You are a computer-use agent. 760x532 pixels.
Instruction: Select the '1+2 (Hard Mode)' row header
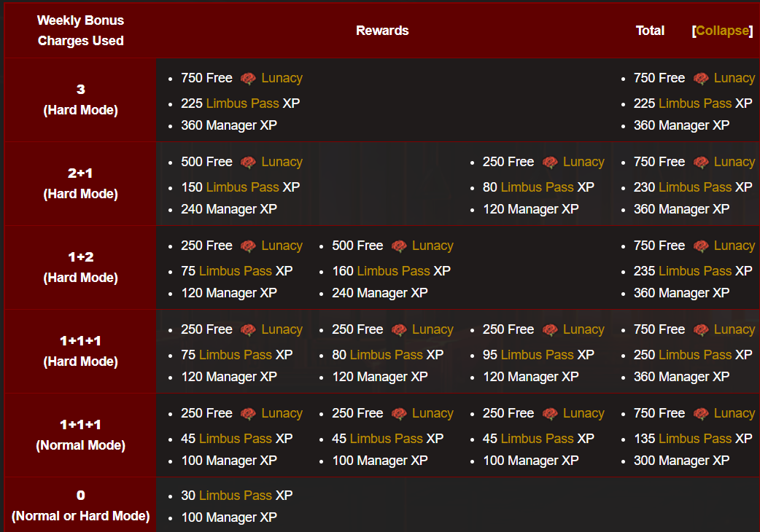pos(80,267)
